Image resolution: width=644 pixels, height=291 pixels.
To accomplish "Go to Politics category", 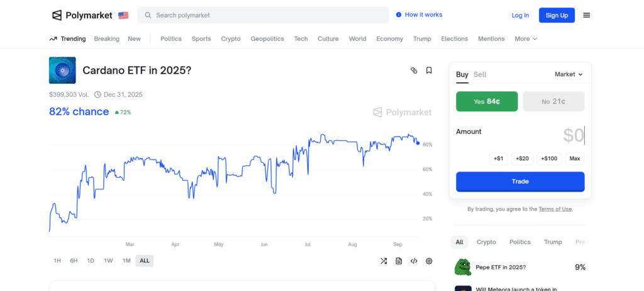I will point(171,39).
